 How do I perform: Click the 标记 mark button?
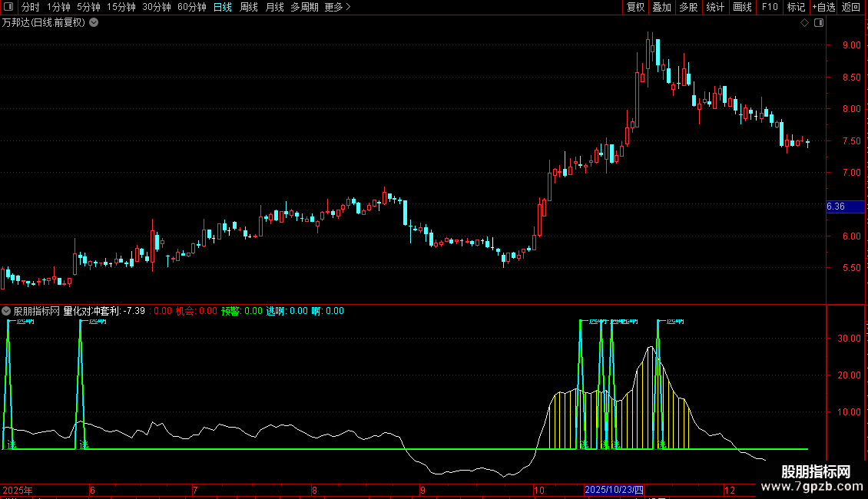pos(796,7)
